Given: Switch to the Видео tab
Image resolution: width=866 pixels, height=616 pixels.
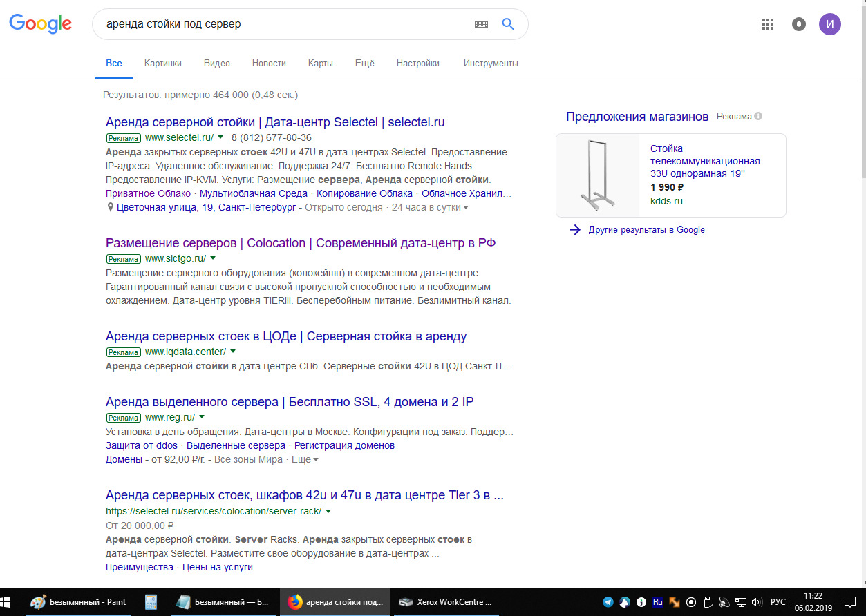Looking at the screenshot, I should [217, 63].
